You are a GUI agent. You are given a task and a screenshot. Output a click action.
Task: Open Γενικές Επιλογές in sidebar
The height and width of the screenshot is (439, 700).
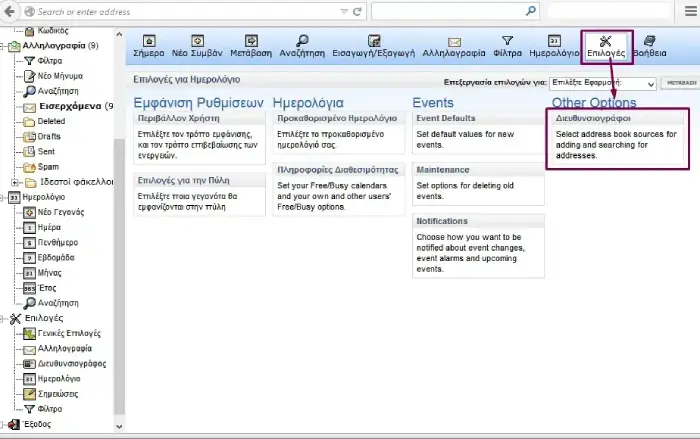tap(69, 334)
